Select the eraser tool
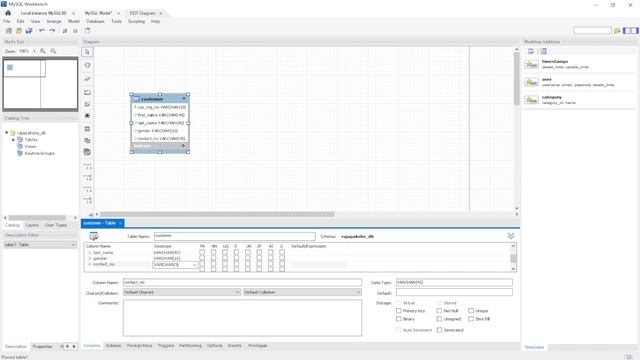Viewport: 640px width, 360px height. pyautogui.click(x=87, y=78)
